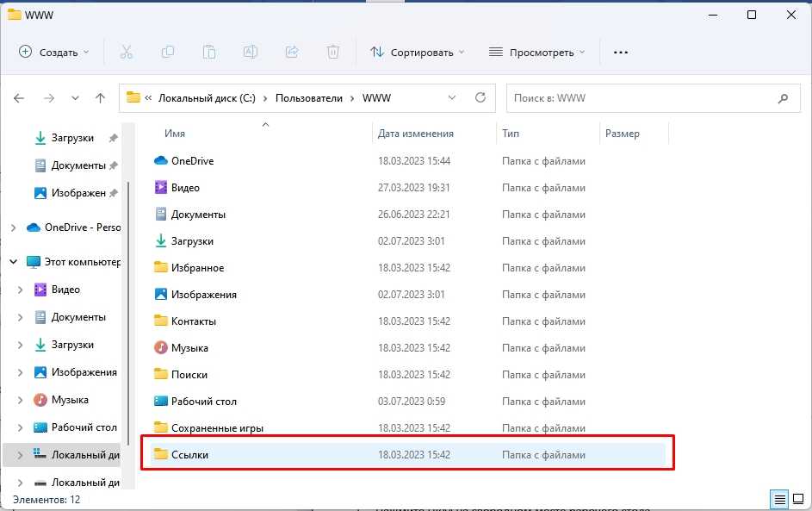This screenshot has height=511, width=812.
Task: Open the Сортировать menu
Action: (x=418, y=53)
